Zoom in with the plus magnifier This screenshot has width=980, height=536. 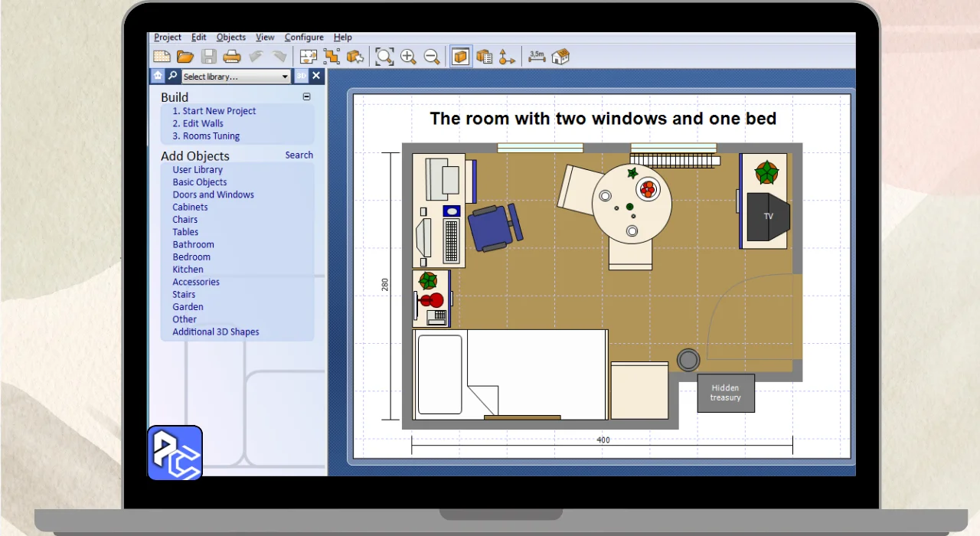coord(408,57)
